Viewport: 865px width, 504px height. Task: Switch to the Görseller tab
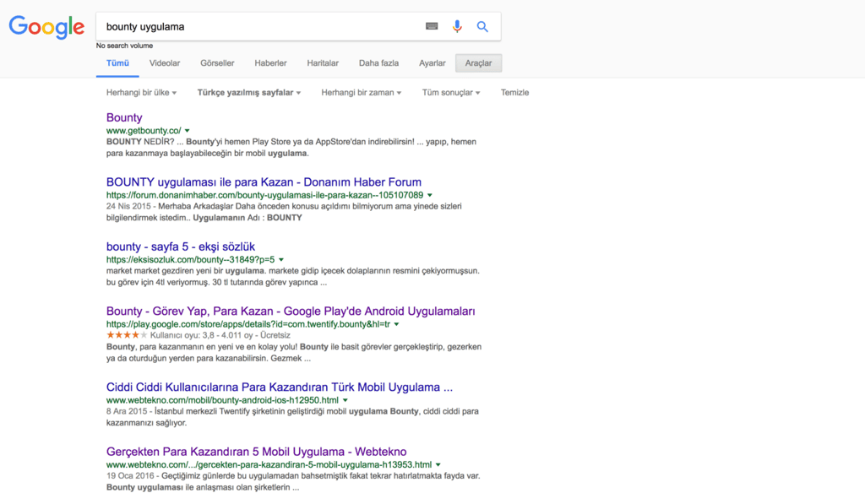(x=217, y=62)
